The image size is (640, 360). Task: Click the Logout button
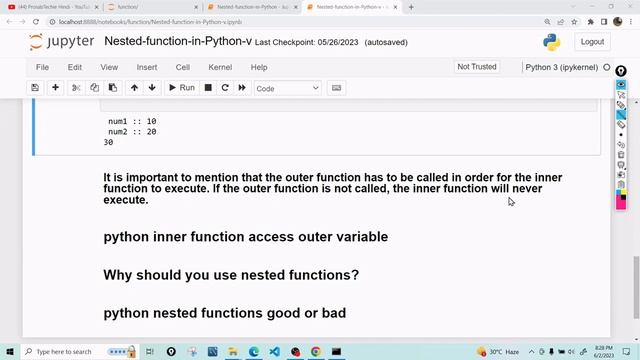pyautogui.click(x=592, y=42)
